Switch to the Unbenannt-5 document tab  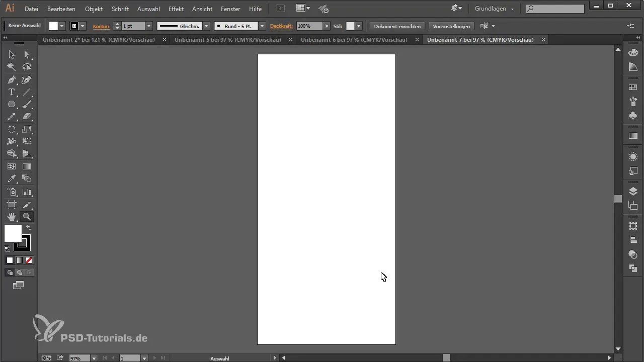click(228, 40)
